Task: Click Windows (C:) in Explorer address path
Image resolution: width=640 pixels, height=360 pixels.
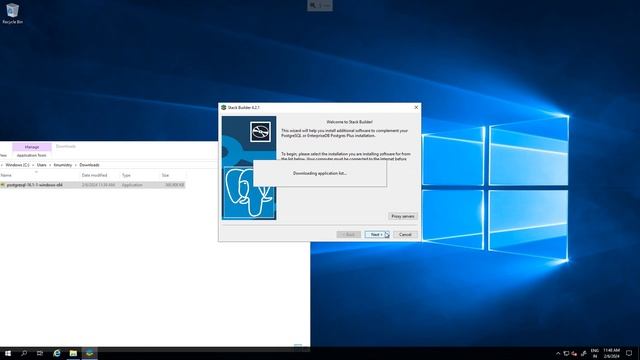Action: pos(18,165)
